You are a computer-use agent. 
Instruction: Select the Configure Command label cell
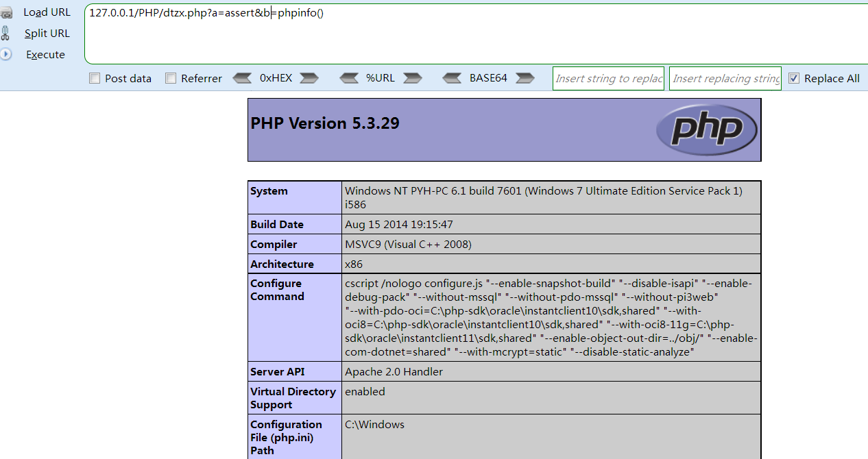(295, 317)
